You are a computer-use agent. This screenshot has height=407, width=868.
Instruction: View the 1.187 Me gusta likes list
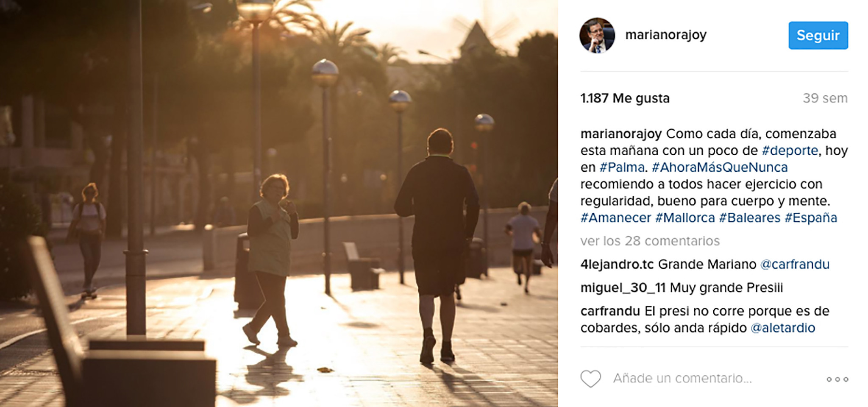tap(625, 98)
